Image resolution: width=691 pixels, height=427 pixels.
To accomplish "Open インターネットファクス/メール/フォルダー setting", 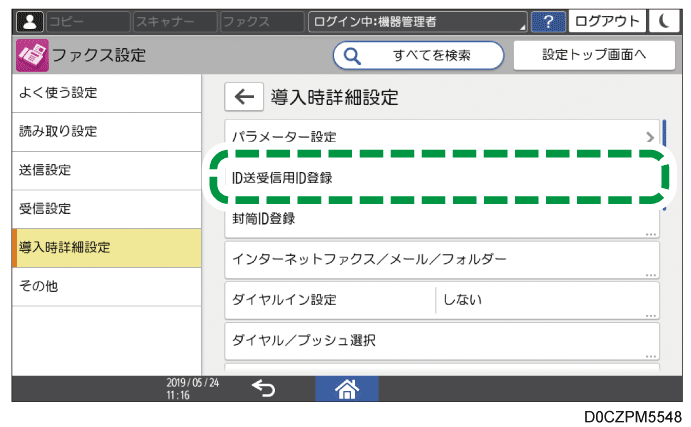I will click(x=442, y=259).
